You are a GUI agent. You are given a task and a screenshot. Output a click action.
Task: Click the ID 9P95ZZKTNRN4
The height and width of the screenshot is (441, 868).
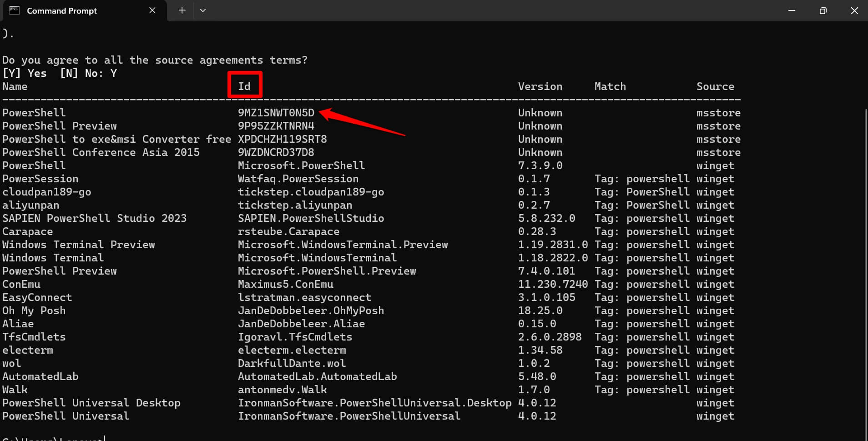point(276,126)
